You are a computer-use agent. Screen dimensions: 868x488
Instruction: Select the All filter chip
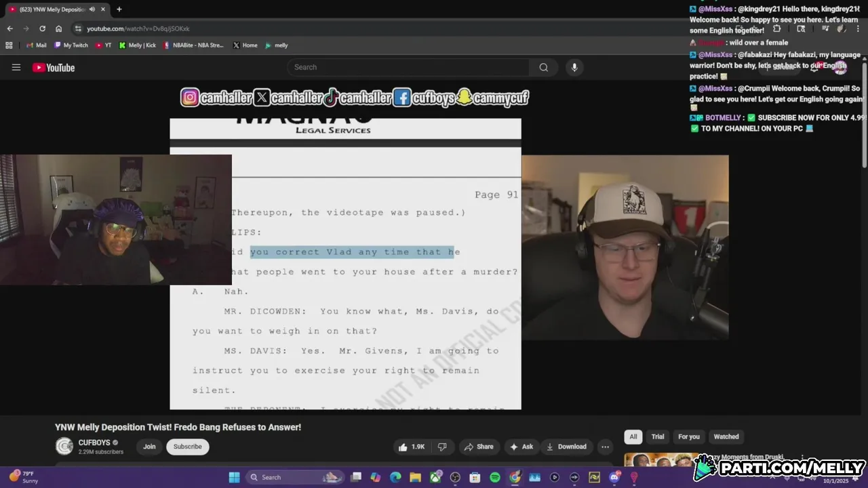point(633,436)
